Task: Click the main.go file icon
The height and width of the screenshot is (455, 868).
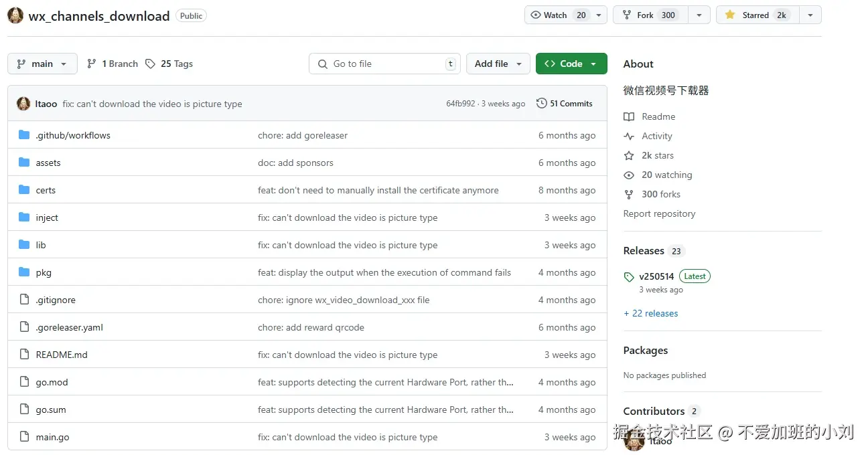Action: [24, 437]
